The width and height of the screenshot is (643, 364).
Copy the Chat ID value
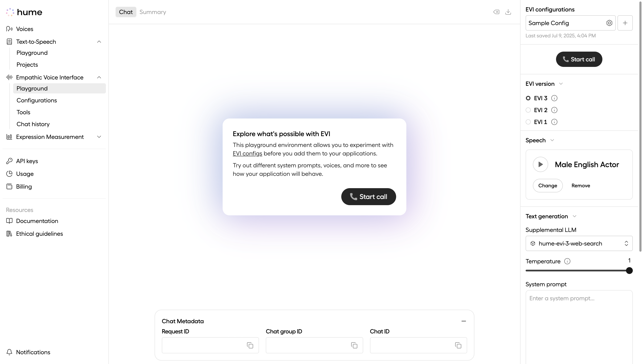(458, 345)
